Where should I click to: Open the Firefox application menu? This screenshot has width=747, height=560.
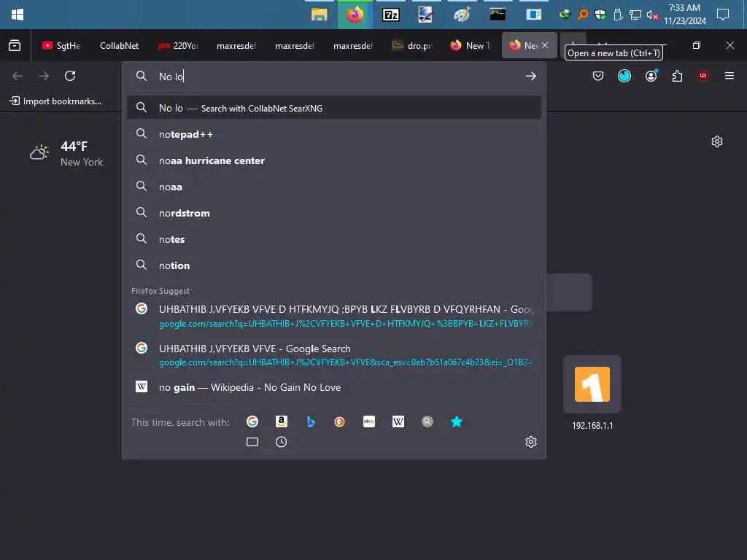point(729,76)
